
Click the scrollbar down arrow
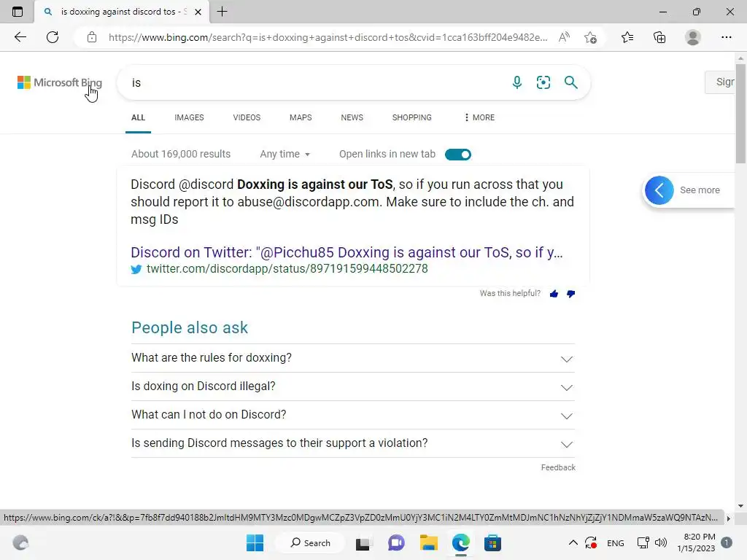740,506
